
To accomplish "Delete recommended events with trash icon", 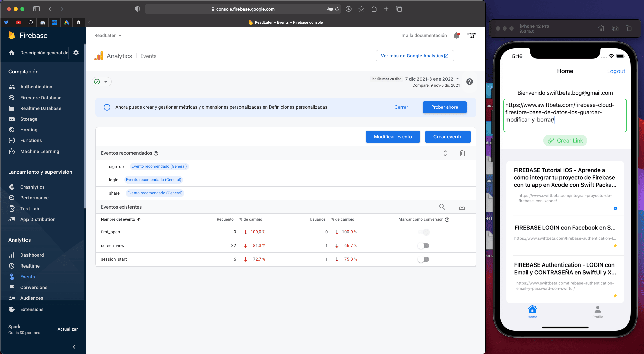I will click(462, 153).
